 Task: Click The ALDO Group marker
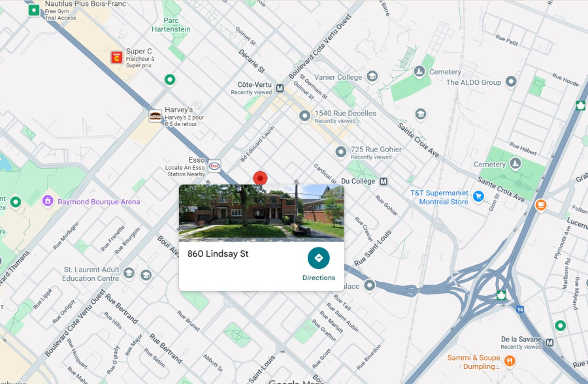(511, 82)
